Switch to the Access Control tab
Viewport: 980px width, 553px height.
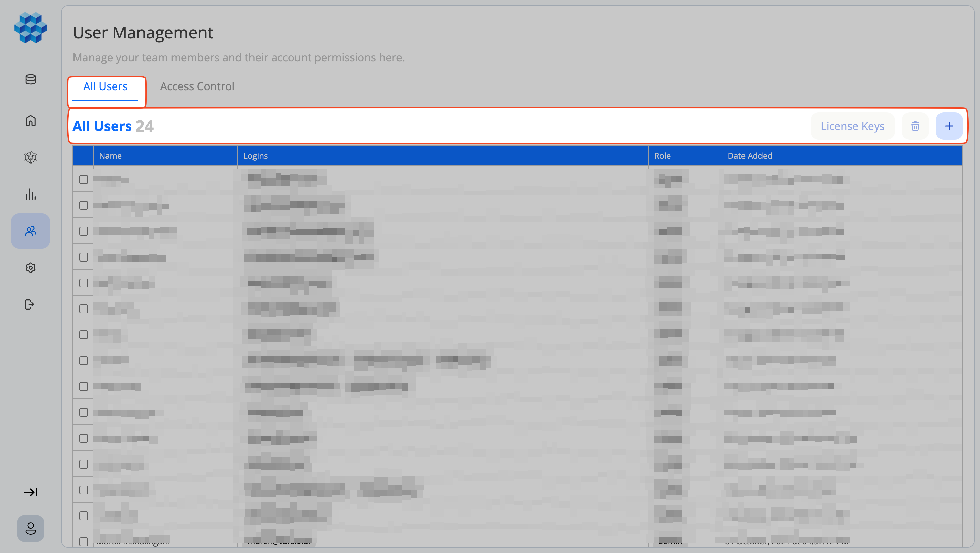coord(197,86)
